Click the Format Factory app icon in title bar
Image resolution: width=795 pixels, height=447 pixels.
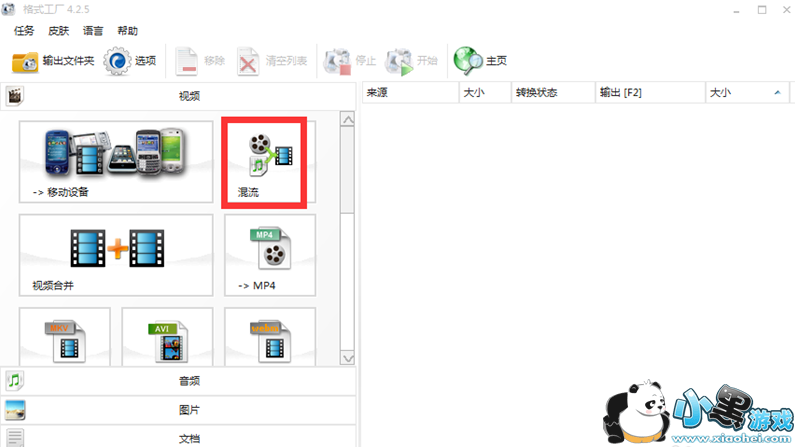pos(8,9)
